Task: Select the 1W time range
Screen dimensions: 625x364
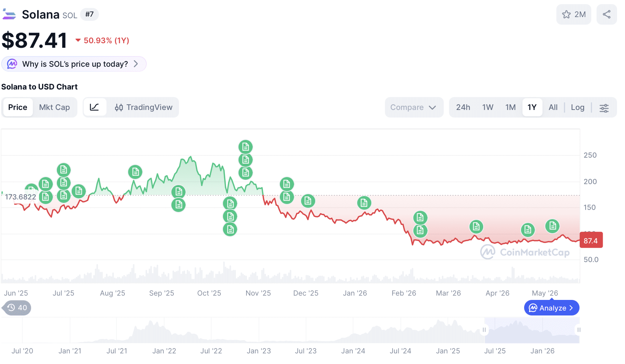Action: pyautogui.click(x=488, y=107)
